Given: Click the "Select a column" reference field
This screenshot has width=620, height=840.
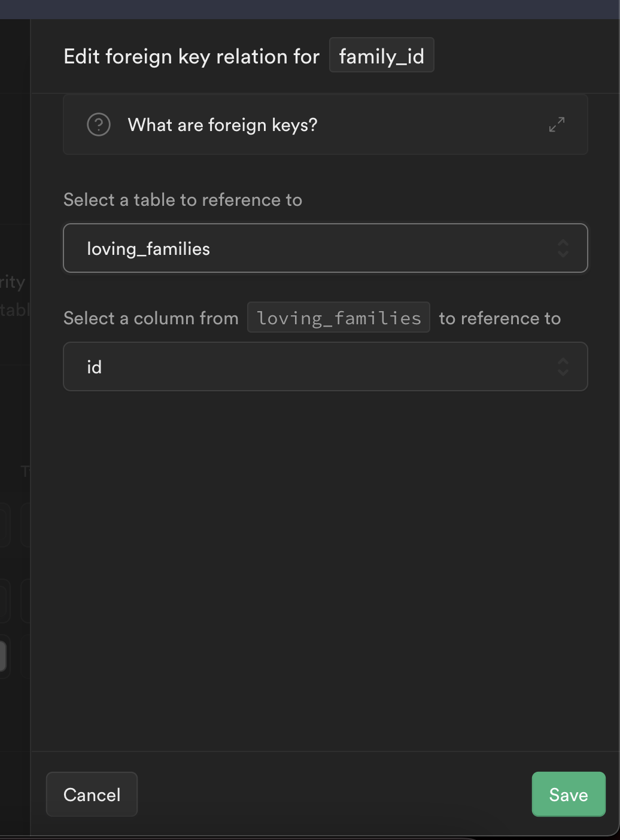Looking at the screenshot, I should [x=326, y=367].
